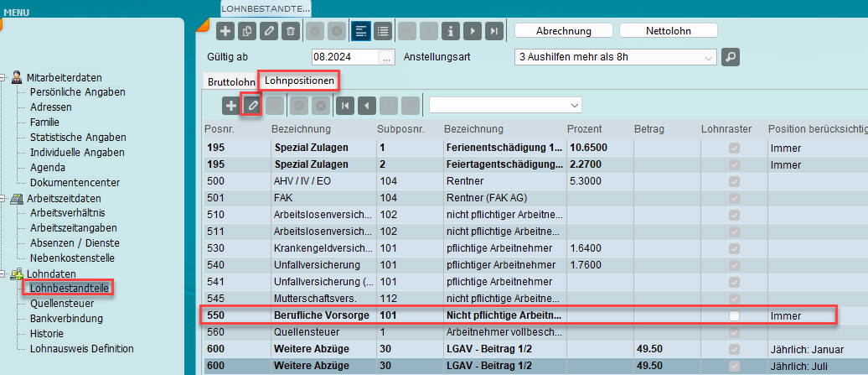868x375 pixels.
Task: Click the Nettolohn button
Action: point(668,30)
